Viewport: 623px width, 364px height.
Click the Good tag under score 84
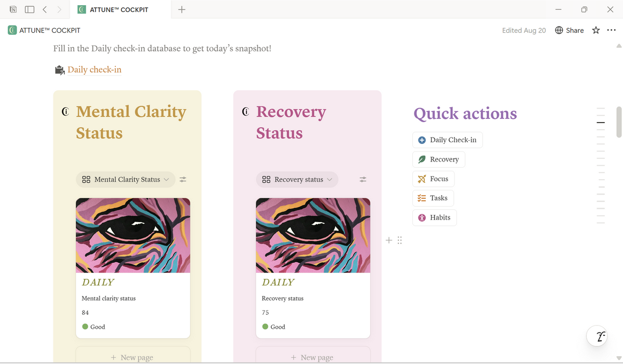pos(93,327)
